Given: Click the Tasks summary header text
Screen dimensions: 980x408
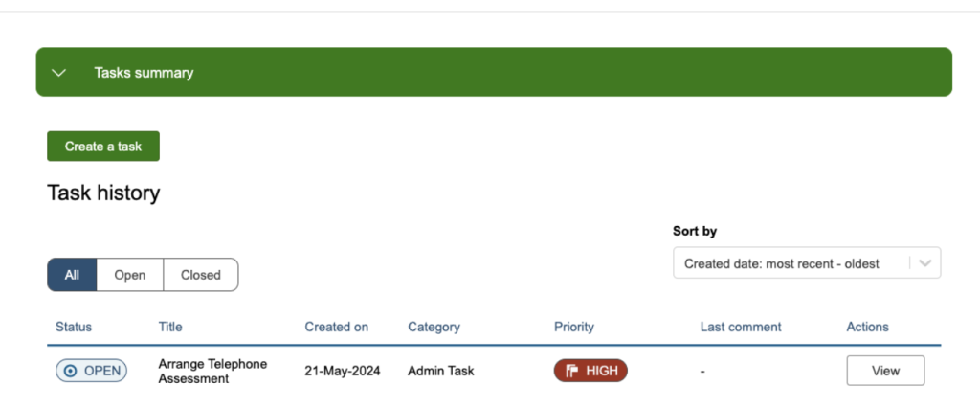Looking at the screenshot, I should point(144,73).
